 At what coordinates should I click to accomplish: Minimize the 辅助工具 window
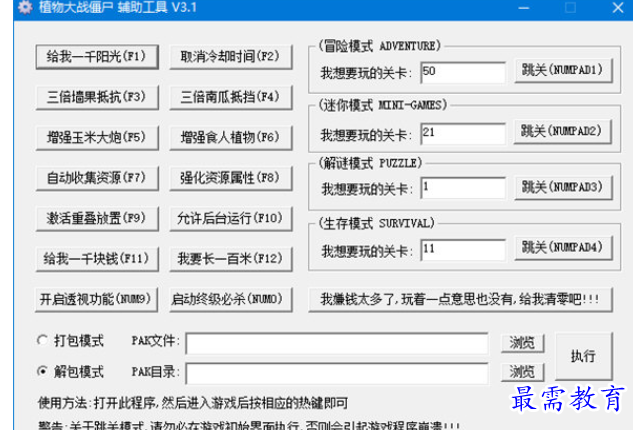[x=524, y=8]
